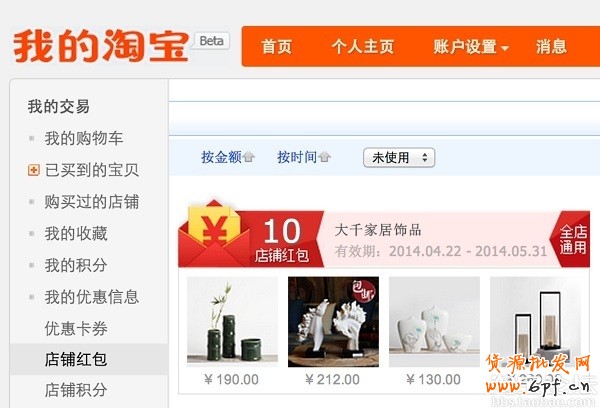Open the white horse sculpture product priced ¥212.00

(x=333, y=322)
